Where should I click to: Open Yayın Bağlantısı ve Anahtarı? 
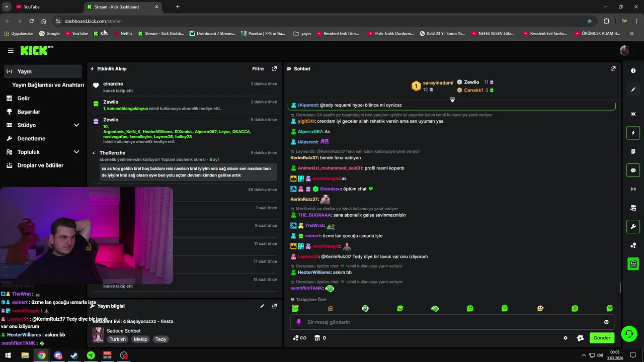coord(48,85)
